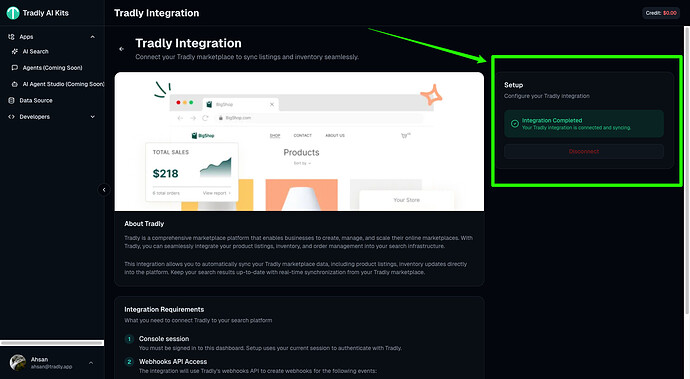Image resolution: width=690 pixels, height=379 pixels.
Task: Select AI Agent Studio (Coming Soon)
Action: point(63,84)
